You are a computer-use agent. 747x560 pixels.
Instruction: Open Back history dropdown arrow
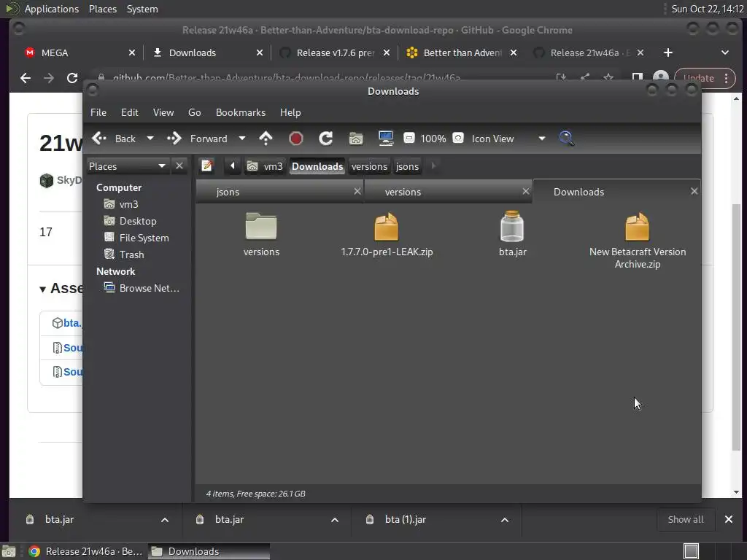coord(150,139)
